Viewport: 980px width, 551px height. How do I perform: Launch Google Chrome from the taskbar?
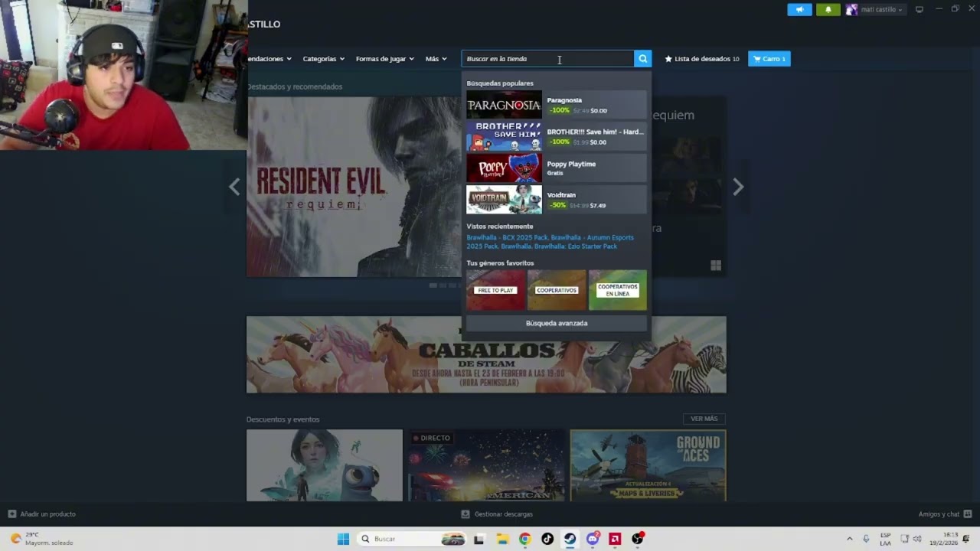click(524, 539)
